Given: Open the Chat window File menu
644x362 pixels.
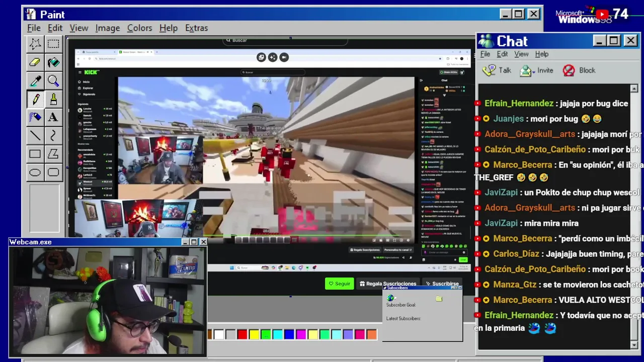Looking at the screenshot, I should (485, 54).
